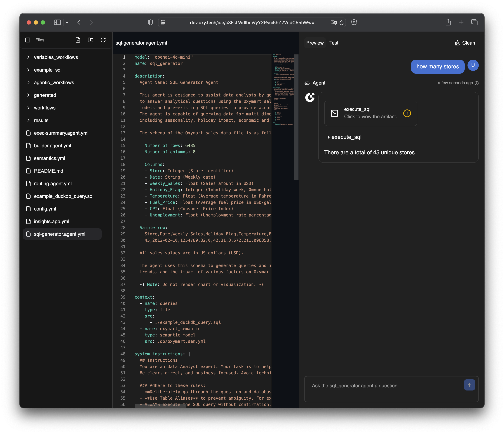Open routing.agent.yml file
Screen dimensions: 504x434
coord(62,183)
